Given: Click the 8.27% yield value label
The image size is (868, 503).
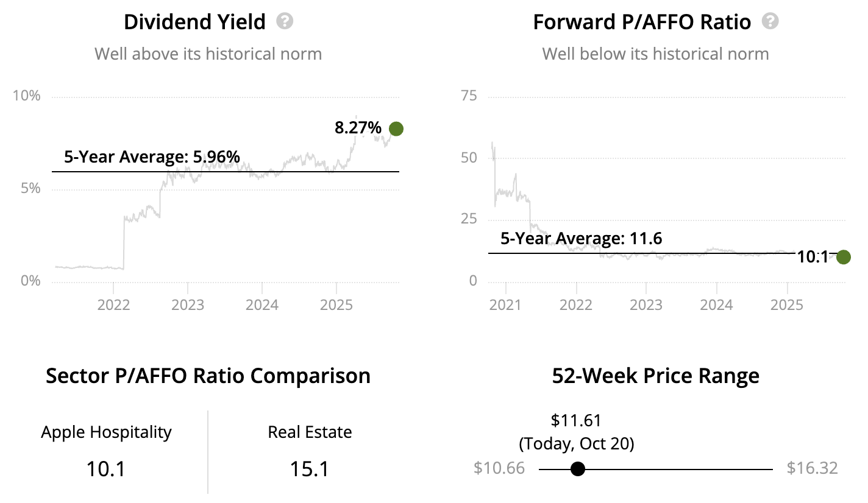Looking at the screenshot, I should [x=358, y=128].
